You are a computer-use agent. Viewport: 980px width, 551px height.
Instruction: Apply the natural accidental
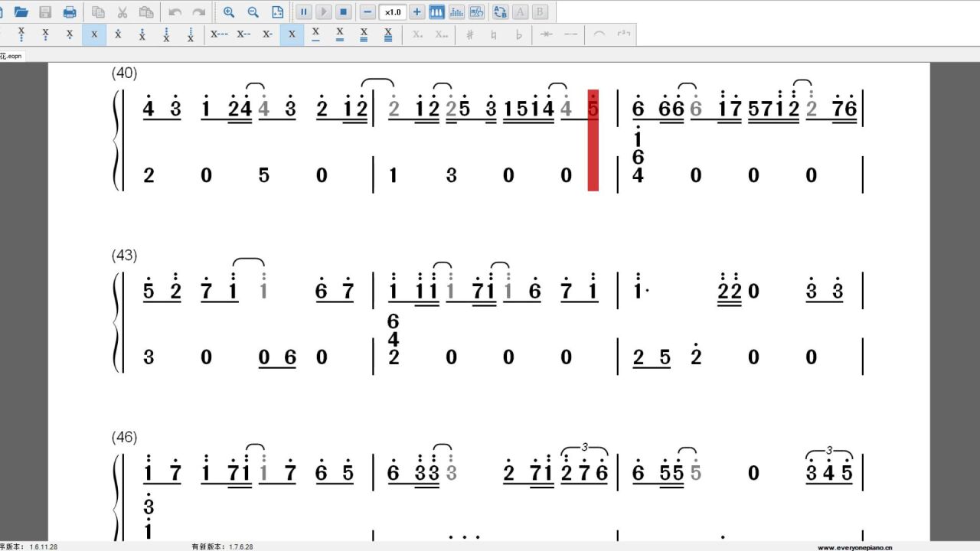point(495,34)
